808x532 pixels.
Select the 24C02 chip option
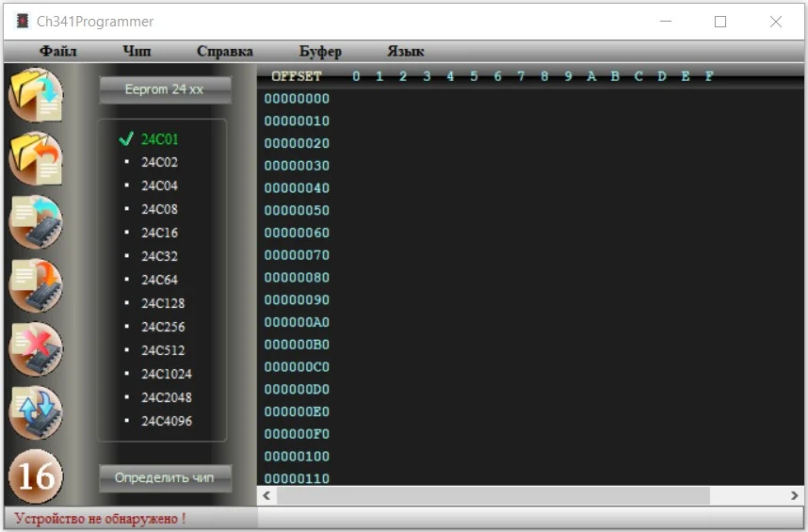point(160,162)
